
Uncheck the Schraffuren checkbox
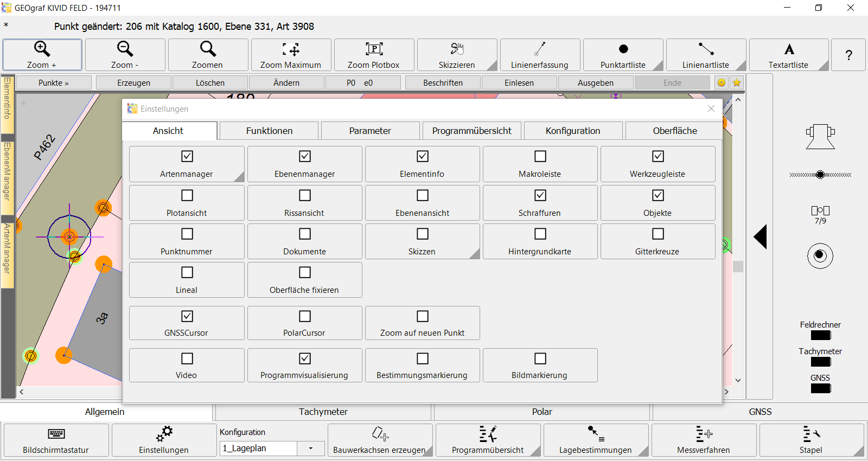[x=540, y=195]
